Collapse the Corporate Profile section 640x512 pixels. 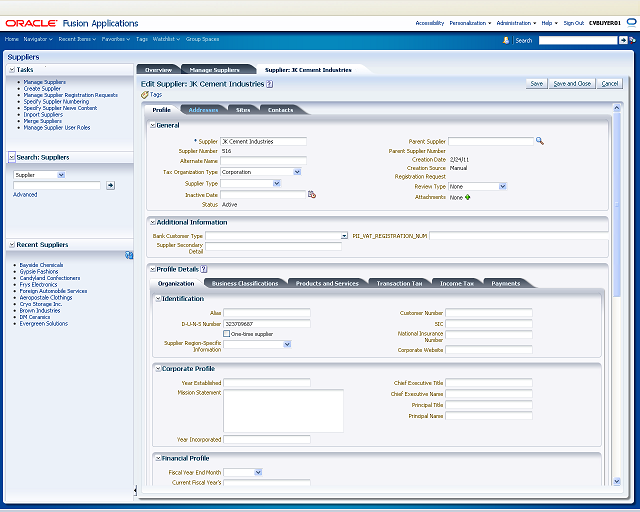click(158, 369)
